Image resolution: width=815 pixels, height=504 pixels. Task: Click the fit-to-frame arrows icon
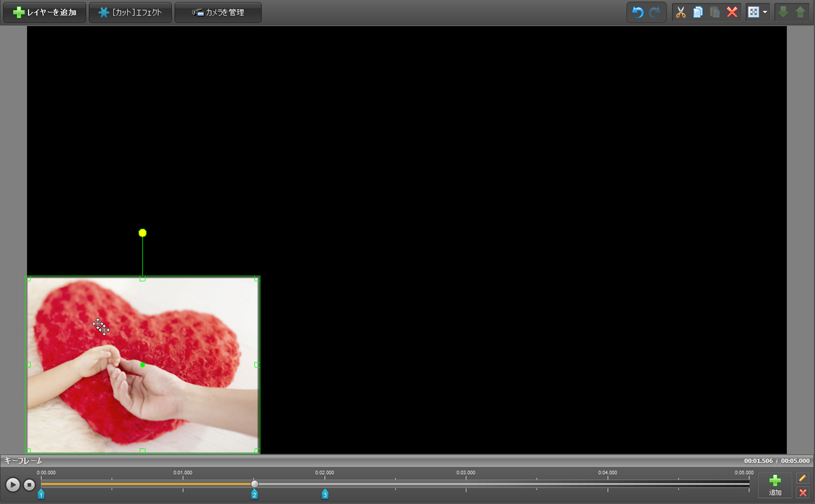(x=753, y=12)
